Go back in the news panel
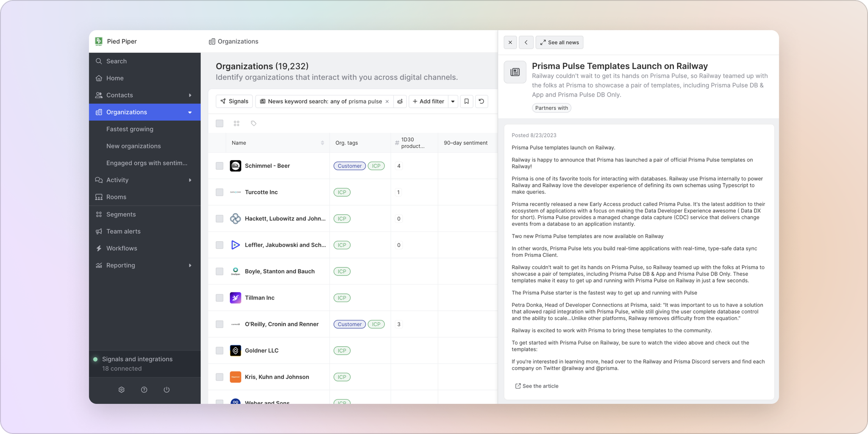Image resolution: width=868 pixels, height=434 pixels. 526,42
